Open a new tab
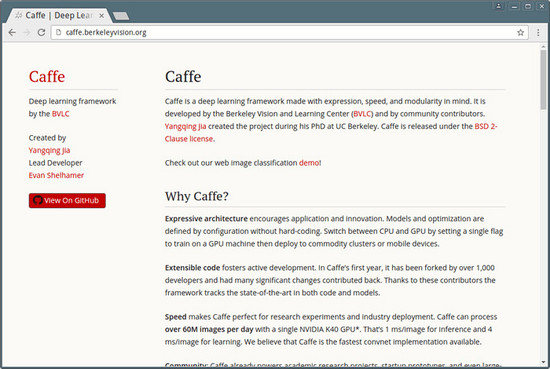Viewport: 550px width, 369px height. (121, 16)
